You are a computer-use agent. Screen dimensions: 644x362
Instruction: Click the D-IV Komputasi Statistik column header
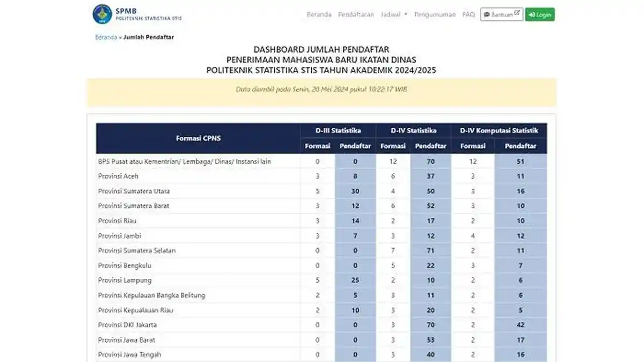click(x=499, y=130)
